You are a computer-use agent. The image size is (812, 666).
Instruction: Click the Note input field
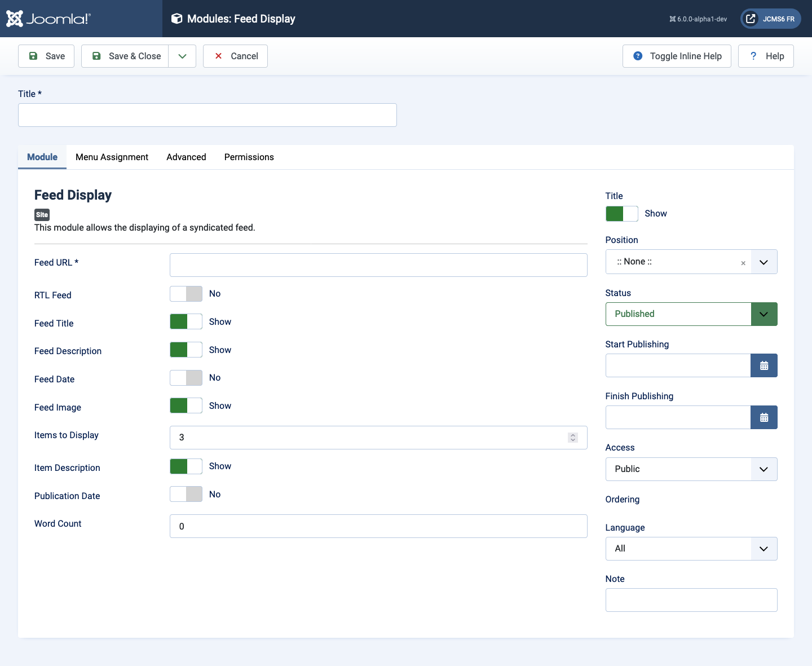click(691, 600)
